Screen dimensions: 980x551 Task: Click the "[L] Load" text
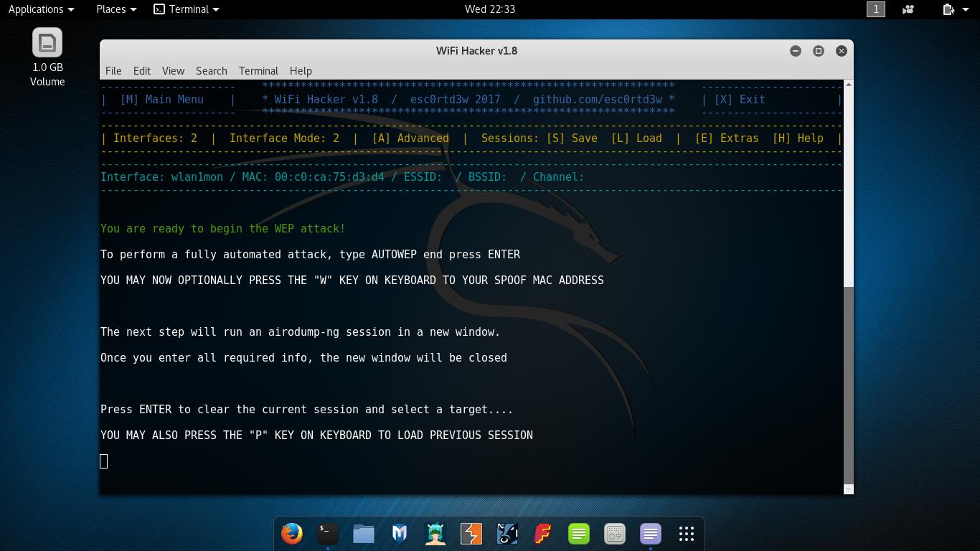click(x=636, y=138)
